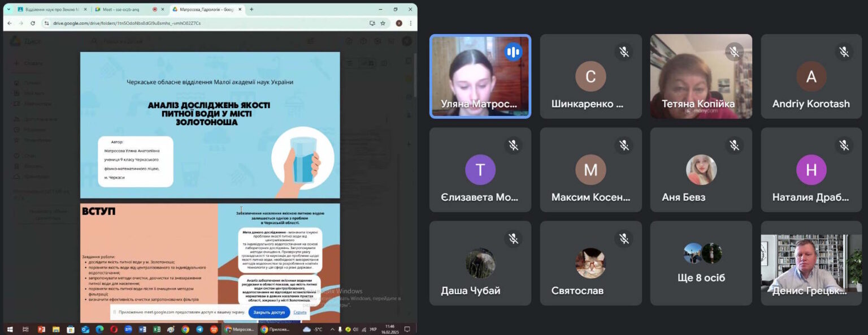Image resolution: width=868 pixels, height=335 pixels.
Task: Click muted mic icon on Andriy Korotash tile
Action: 844,52
